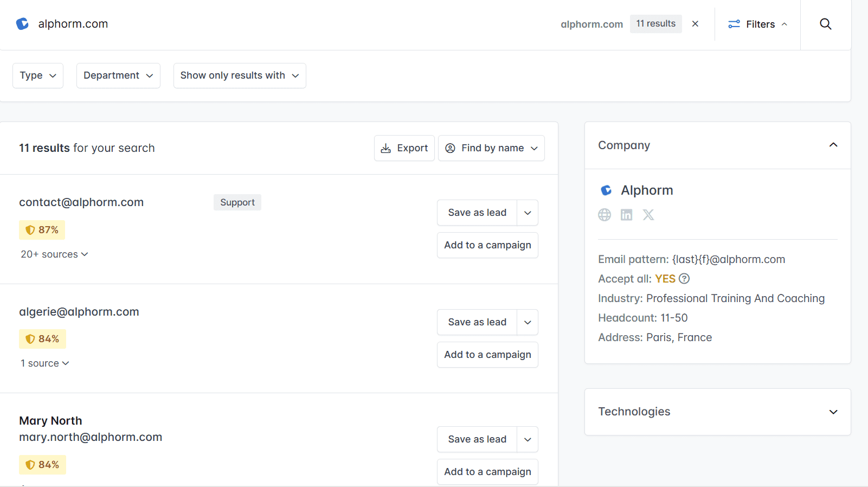Screen dimensions: 868x487
Task: Clear the alphorm.com search with X
Action: tap(695, 24)
